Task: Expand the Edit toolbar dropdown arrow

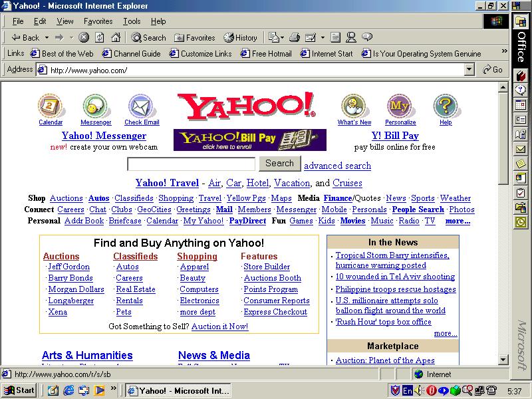Action: click(323, 38)
